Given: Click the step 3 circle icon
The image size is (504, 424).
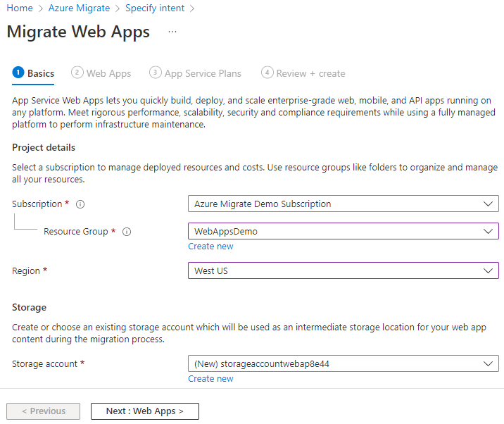Looking at the screenshot, I should click(156, 73).
